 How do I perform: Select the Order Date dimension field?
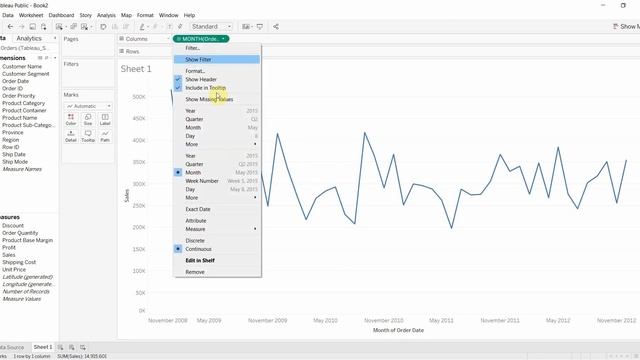click(16, 81)
